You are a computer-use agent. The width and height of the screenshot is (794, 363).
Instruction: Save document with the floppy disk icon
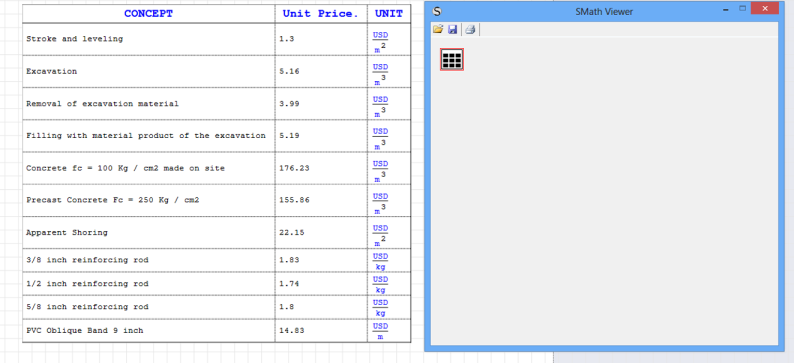click(453, 29)
